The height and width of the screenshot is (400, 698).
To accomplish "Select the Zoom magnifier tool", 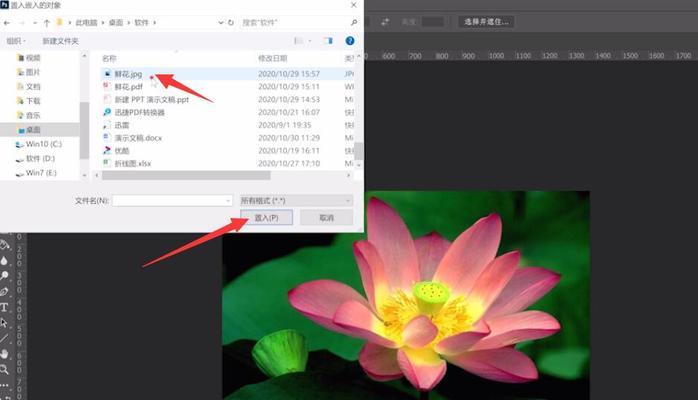I will [4, 369].
